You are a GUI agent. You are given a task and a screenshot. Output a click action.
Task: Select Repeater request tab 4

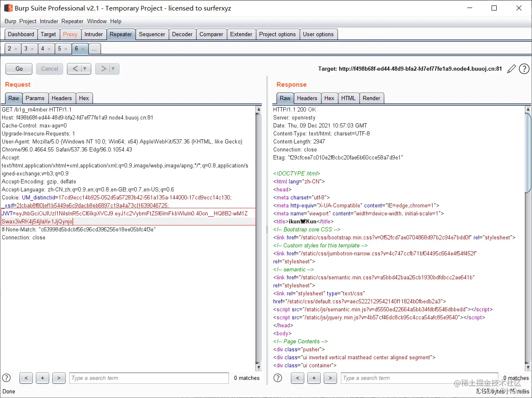pyautogui.click(x=43, y=49)
